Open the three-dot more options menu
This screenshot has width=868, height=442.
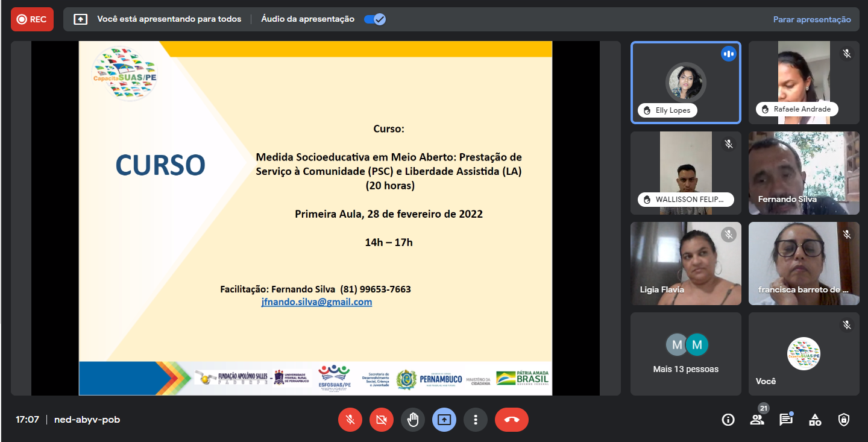(x=476, y=420)
